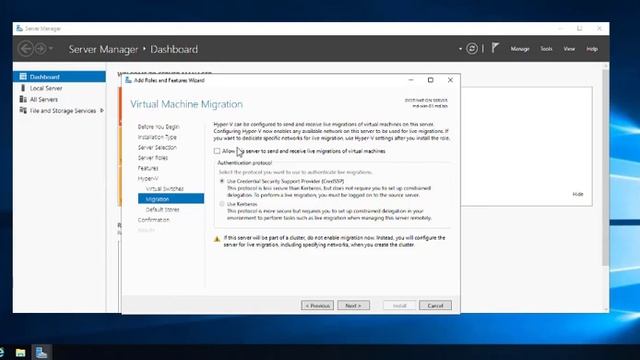Click the Server Manager back arrow
640x360 pixels.
click(x=26, y=49)
